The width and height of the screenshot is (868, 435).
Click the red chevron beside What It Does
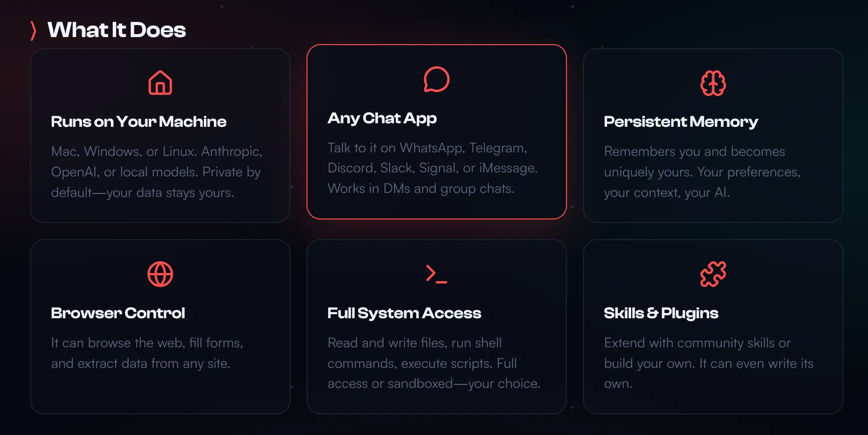[x=34, y=31]
